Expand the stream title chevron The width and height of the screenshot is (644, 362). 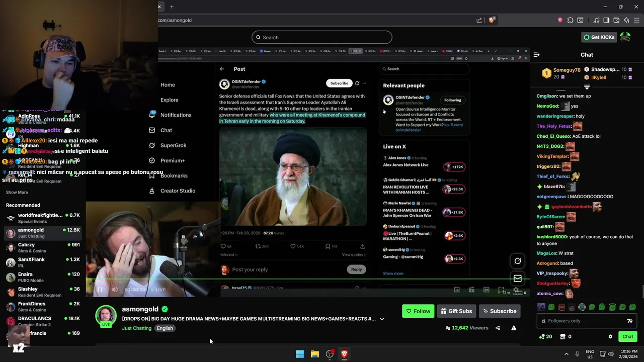click(x=382, y=319)
